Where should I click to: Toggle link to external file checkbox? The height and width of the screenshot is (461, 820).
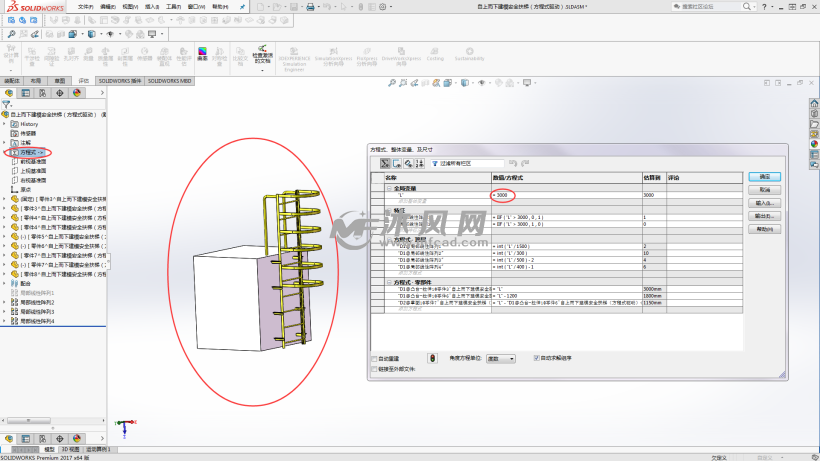pyautogui.click(x=374, y=369)
